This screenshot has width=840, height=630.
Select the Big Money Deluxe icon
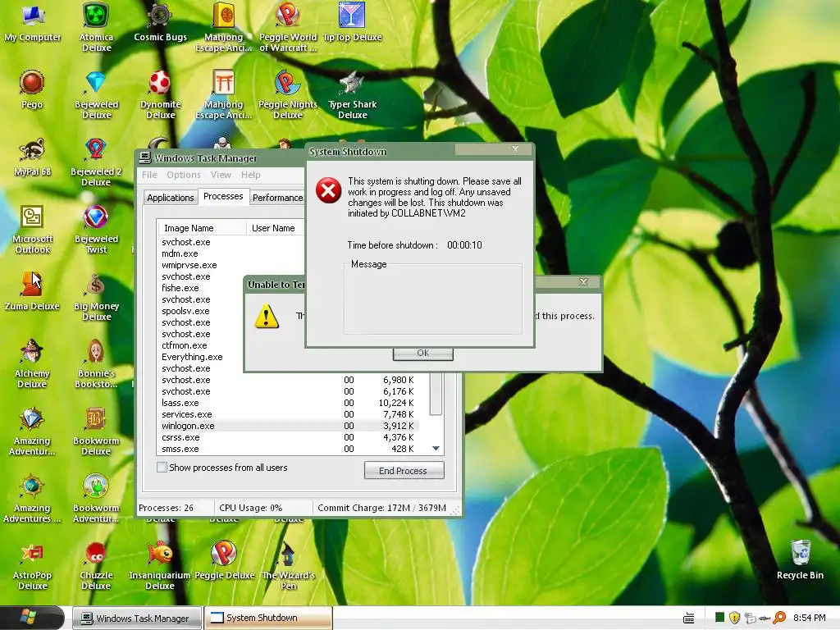(96, 297)
